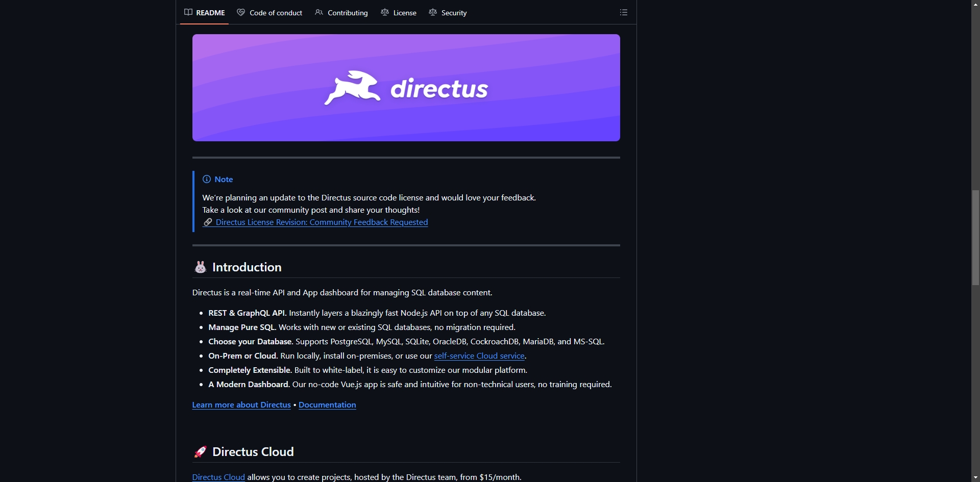Click the info icon next to Note
The image size is (980, 482).
click(x=207, y=179)
